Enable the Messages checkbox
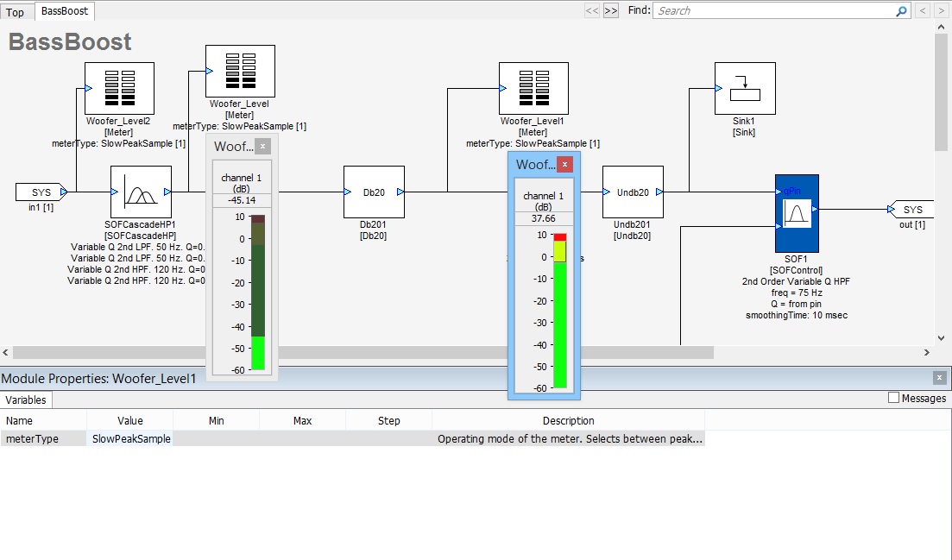Image resolution: width=952 pixels, height=560 pixels. [x=893, y=398]
